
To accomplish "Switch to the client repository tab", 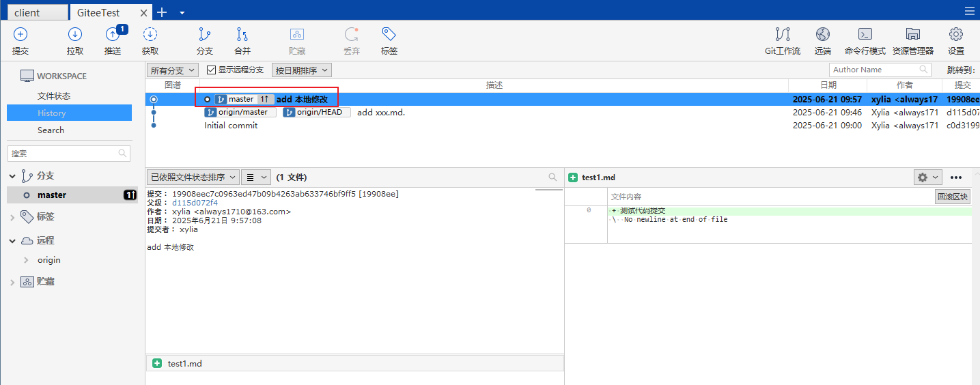I will point(34,12).
